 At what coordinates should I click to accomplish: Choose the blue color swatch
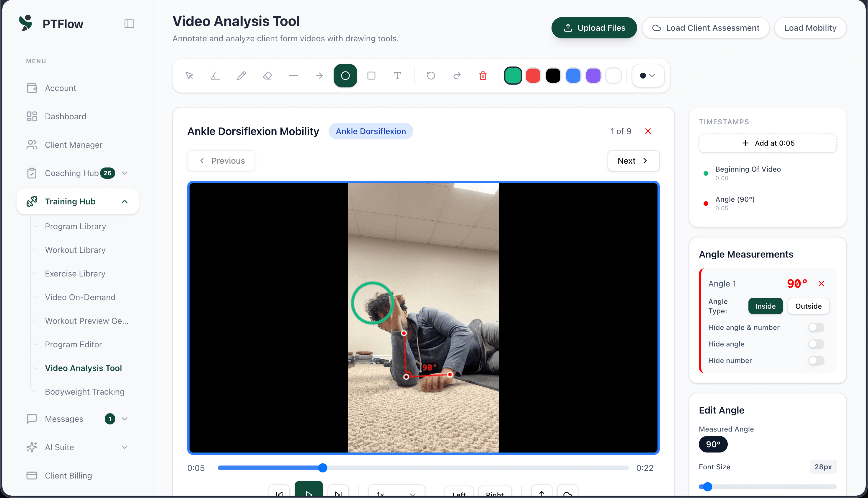[x=573, y=76]
